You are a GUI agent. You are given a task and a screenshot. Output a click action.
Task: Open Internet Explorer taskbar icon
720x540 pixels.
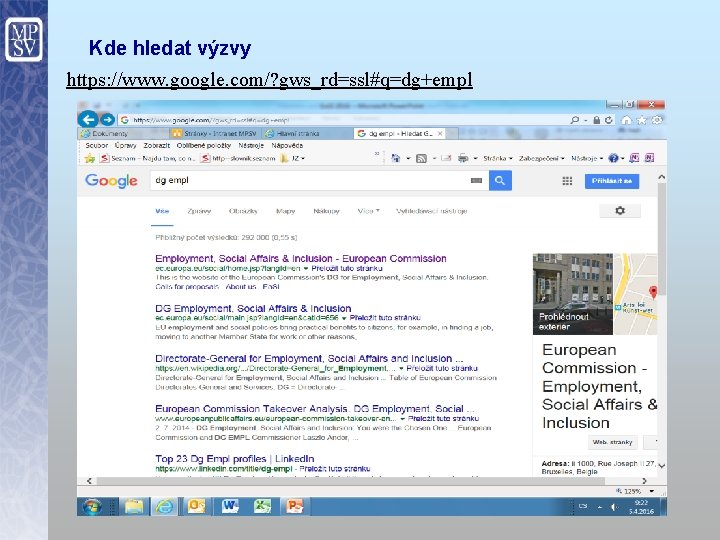point(164,506)
